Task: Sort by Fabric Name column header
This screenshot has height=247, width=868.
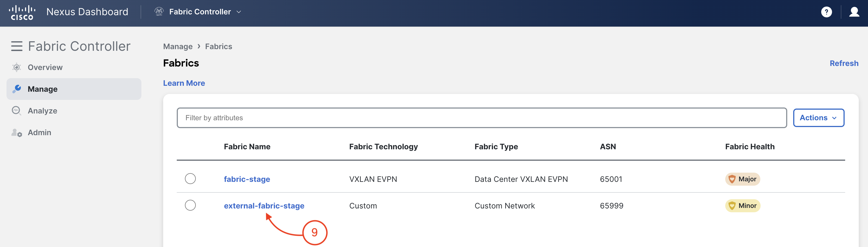Action: point(247,147)
